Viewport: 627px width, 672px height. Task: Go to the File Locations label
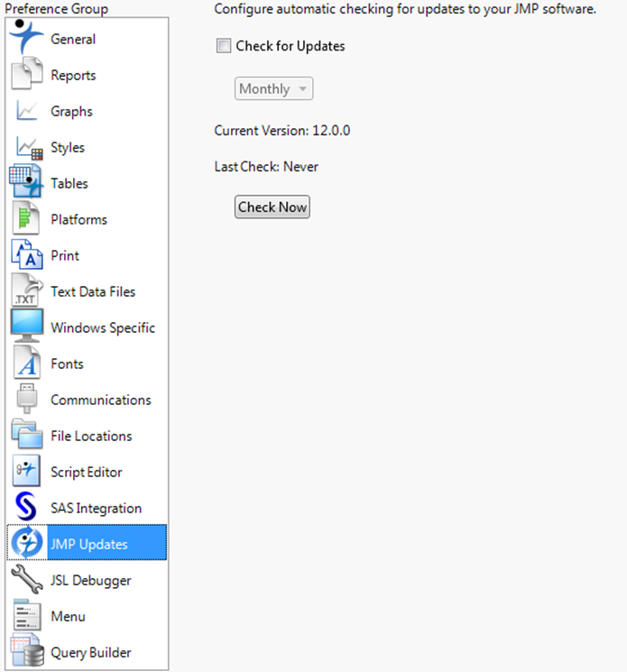coord(91,436)
